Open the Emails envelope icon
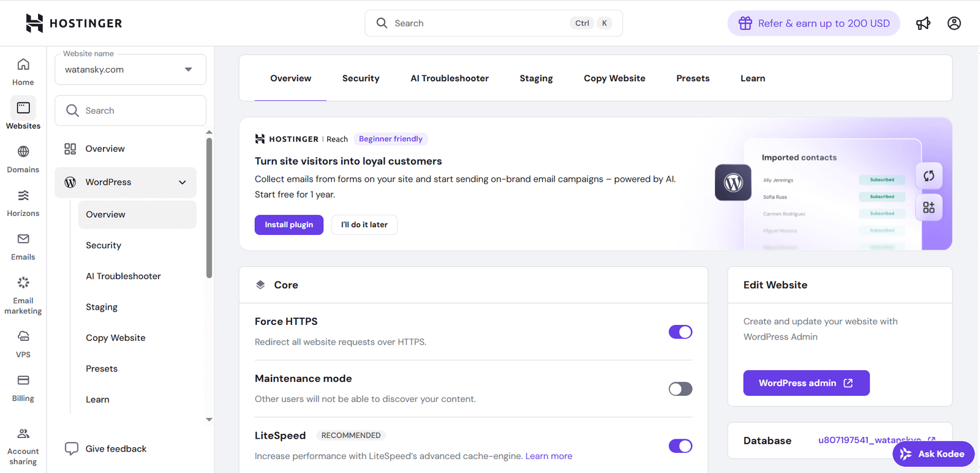The height and width of the screenshot is (473, 980). [x=23, y=239]
